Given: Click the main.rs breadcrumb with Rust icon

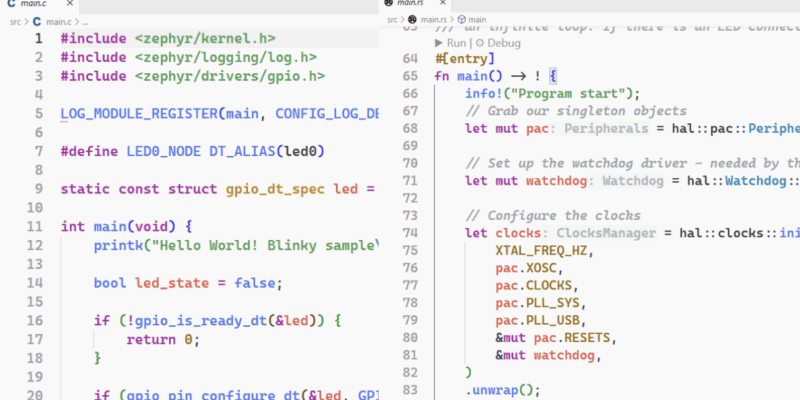Looking at the screenshot, I should click(432, 19).
